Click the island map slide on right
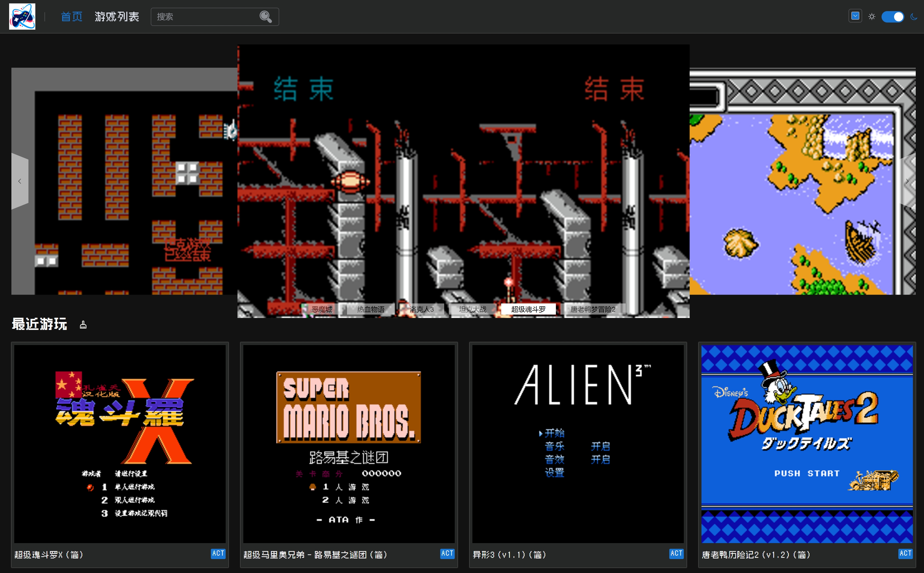Viewport: 924px width, 573px height. pos(802,181)
